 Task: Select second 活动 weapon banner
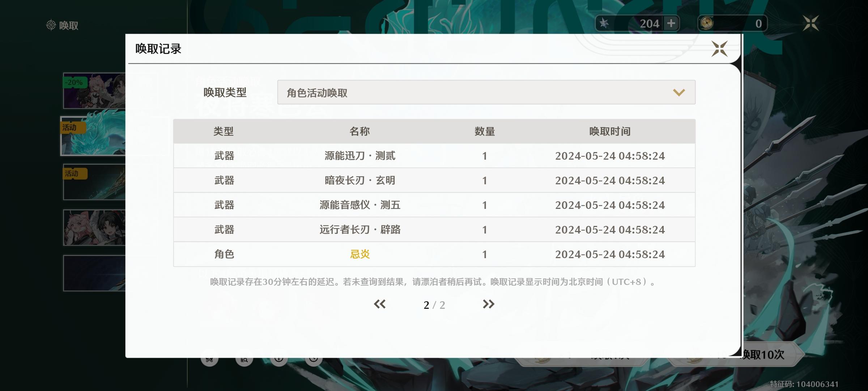point(95,182)
